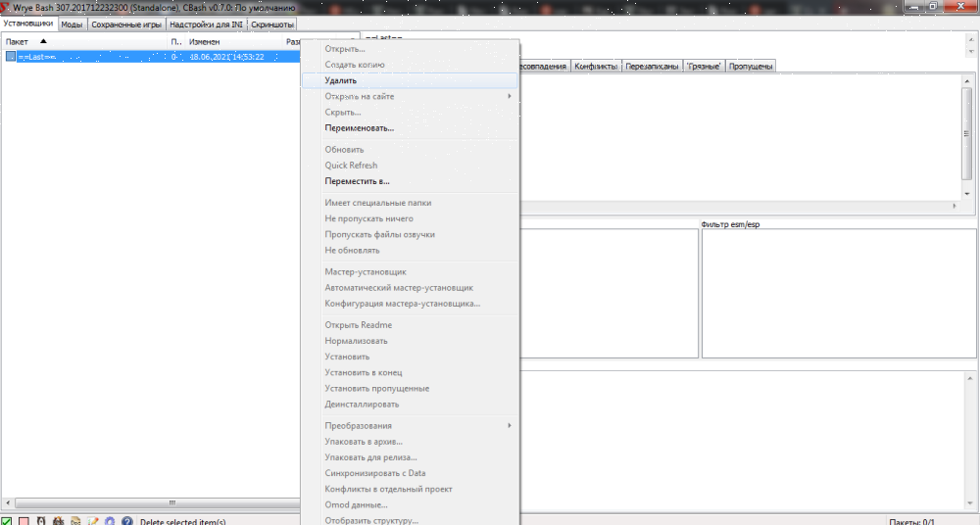Toggle Не обновлять option
The image size is (980, 525).
point(410,250)
